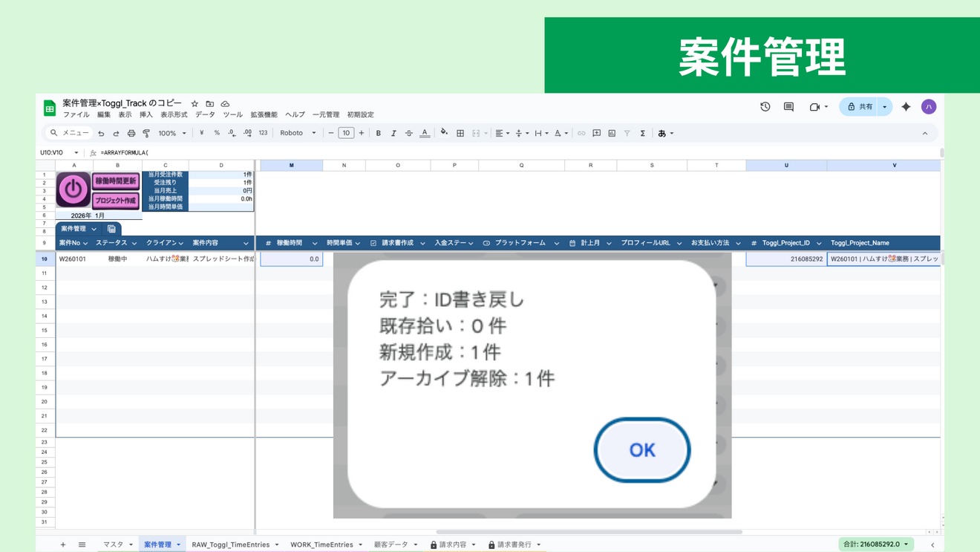Open the Roboto font dropdown
Screen dimensions: 980x552
pyautogui.click(x=298, y=134)
